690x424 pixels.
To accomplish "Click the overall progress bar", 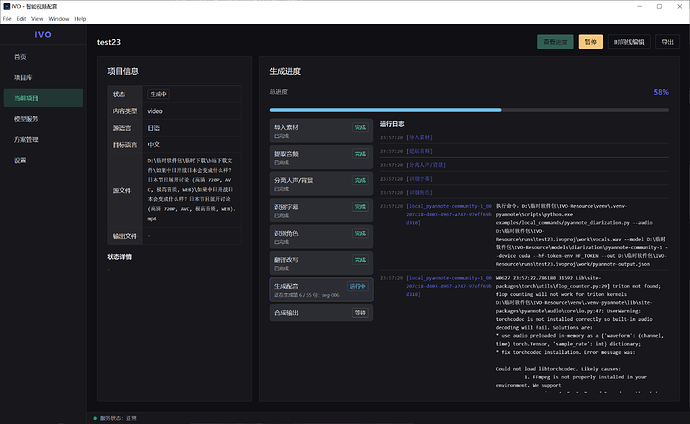I will 469,110.
